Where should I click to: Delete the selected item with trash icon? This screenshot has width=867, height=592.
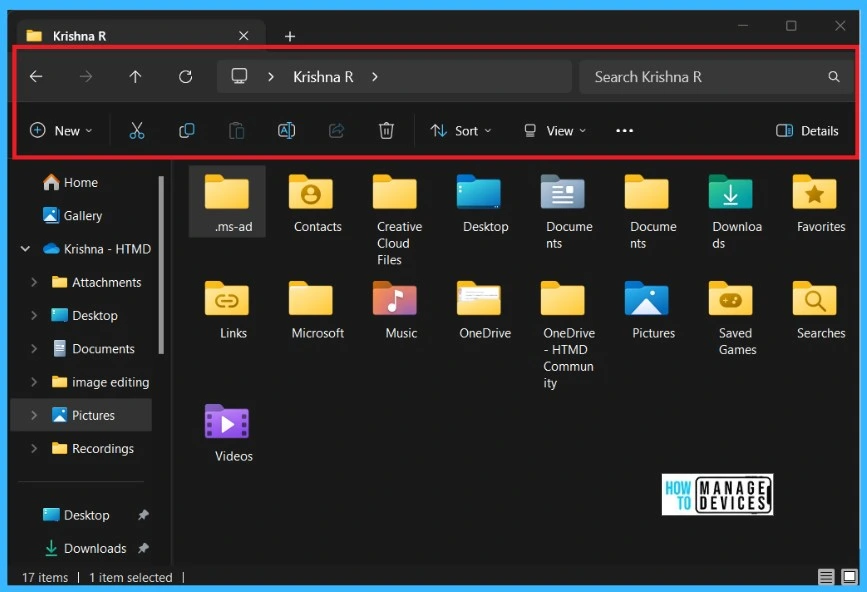pyautogui.click(x=386, y=130)
